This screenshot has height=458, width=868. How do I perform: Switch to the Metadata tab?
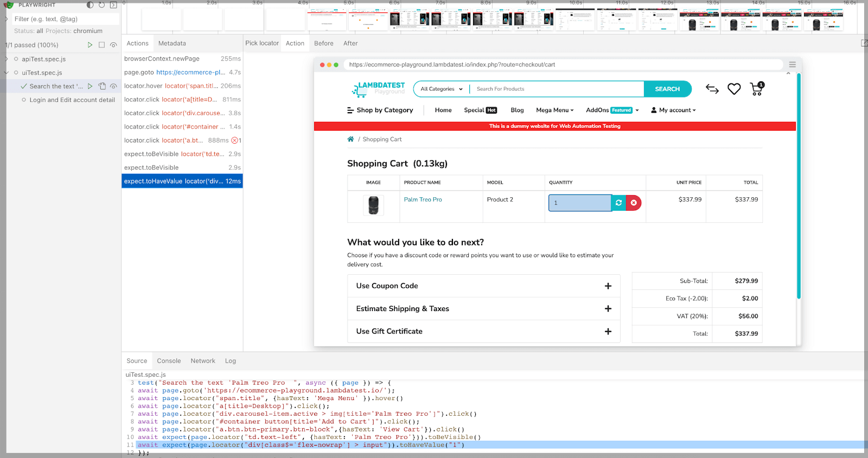(172, 43)
